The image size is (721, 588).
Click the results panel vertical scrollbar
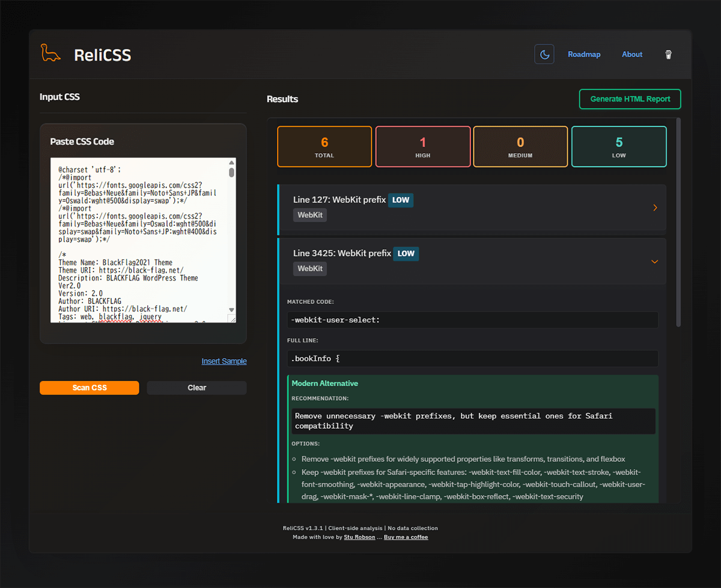click(x=678, y=222)
